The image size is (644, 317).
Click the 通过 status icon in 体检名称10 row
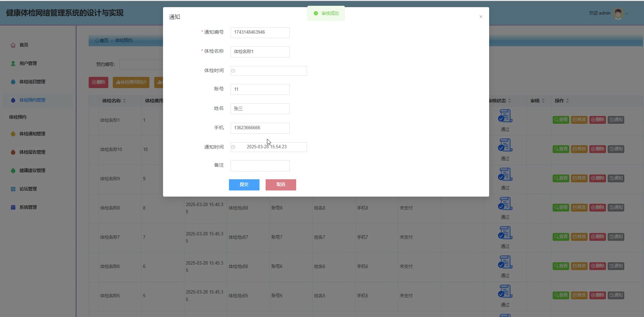pyautogui.click(x=505, y=145)
